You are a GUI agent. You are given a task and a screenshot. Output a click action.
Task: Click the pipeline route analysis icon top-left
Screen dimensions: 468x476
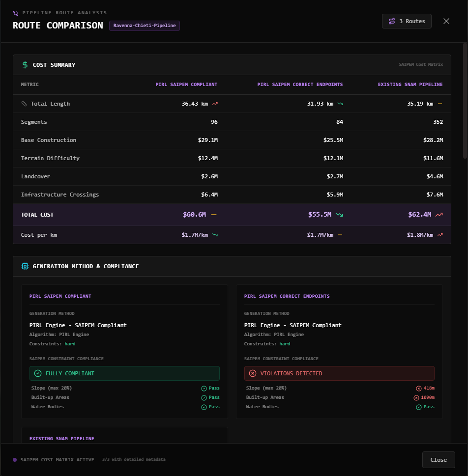click(x=16, y=12)
